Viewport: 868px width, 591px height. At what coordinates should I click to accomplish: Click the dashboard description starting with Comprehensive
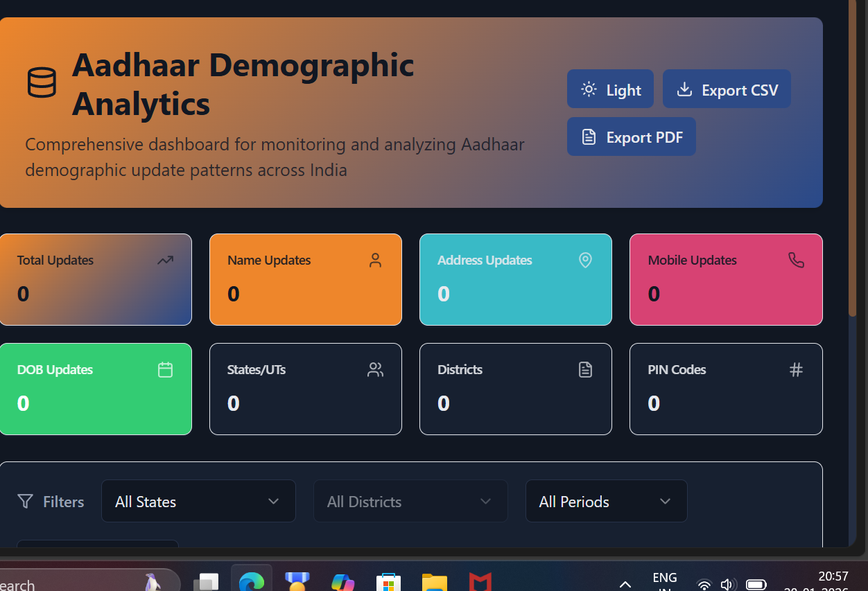click(275, 157)
